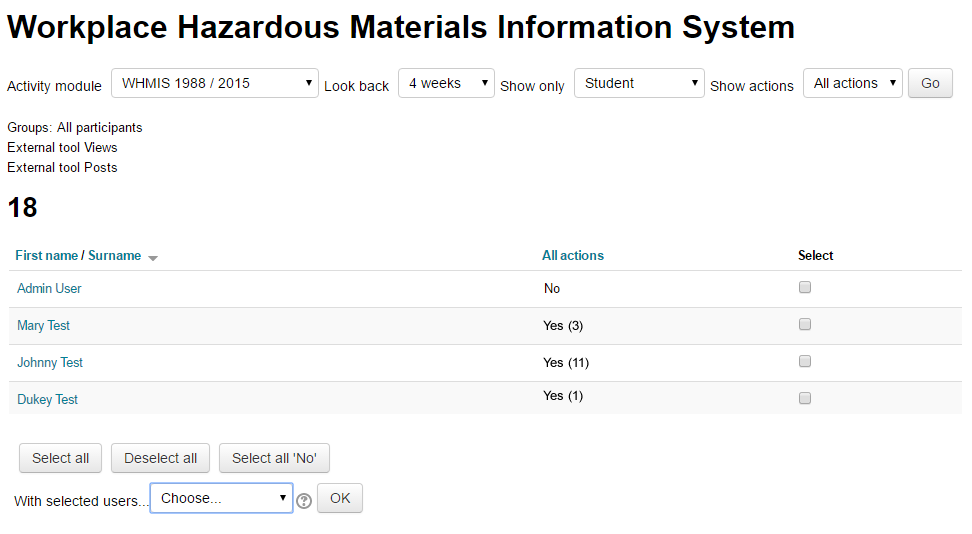Open the Activity module dropdown
The width and height of the screenshot is (972, 534).
(214, 84)
